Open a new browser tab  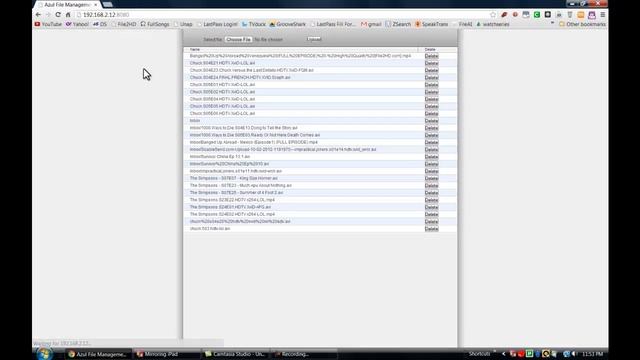(x=107, y=4)
